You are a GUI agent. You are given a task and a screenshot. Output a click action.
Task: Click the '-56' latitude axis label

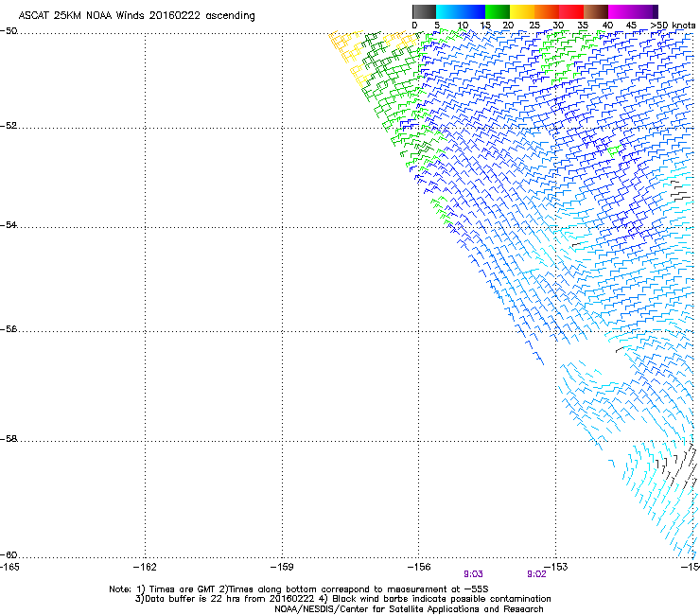(x=9, y=329)
